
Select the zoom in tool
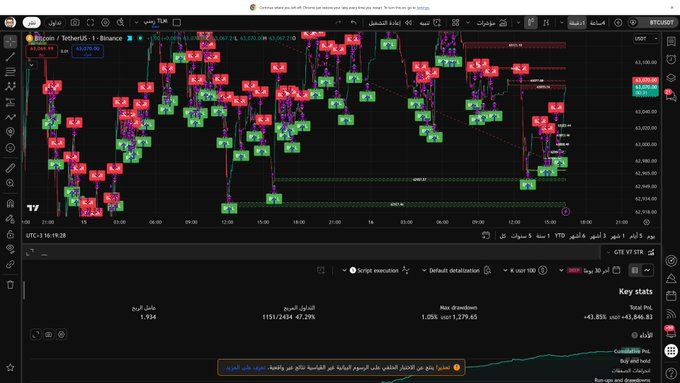10,183
